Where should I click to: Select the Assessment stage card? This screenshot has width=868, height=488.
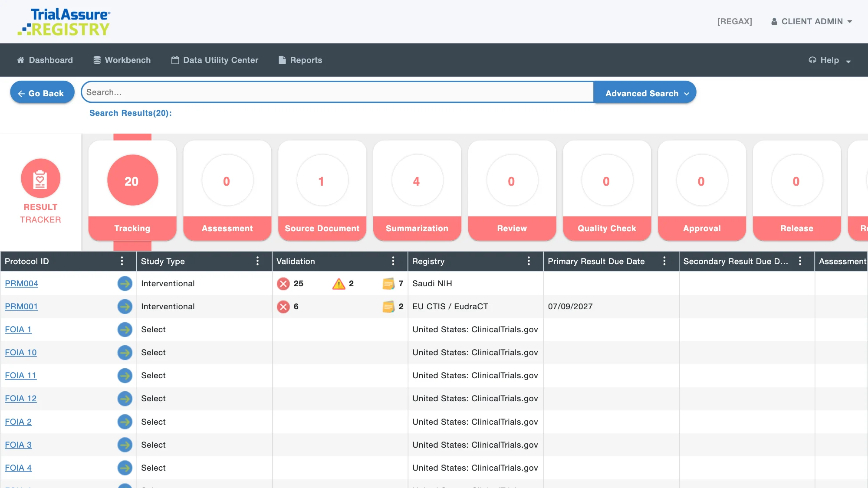pyautogui.click(x=227, y=191)
